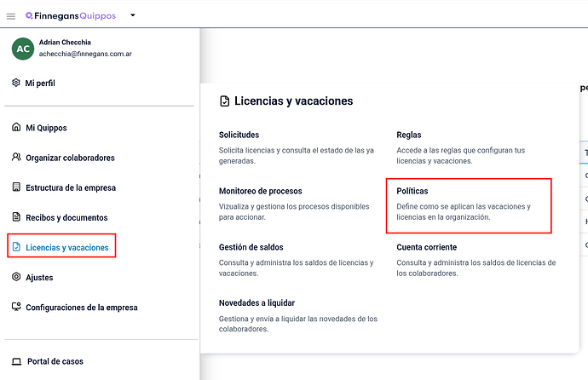Select the AC user avatar
Viewport: 588px width, 380px height.
tap(23, 49)
